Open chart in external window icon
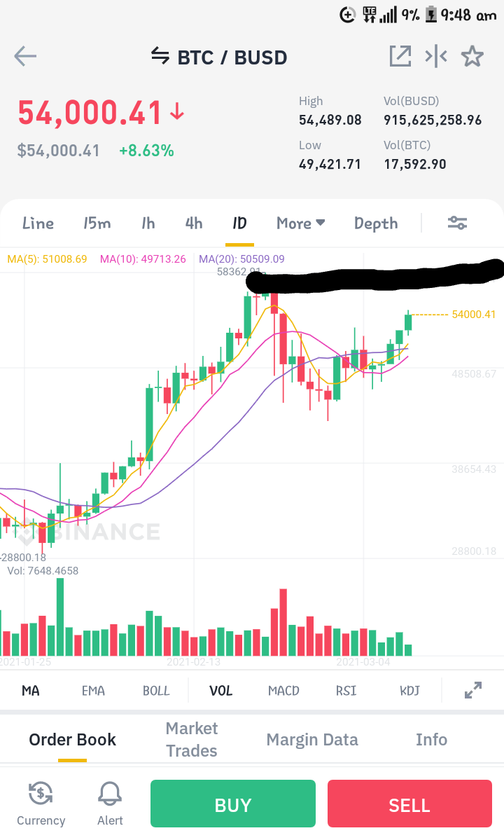The width and height of the screenshot is (504, 840). 400,56
